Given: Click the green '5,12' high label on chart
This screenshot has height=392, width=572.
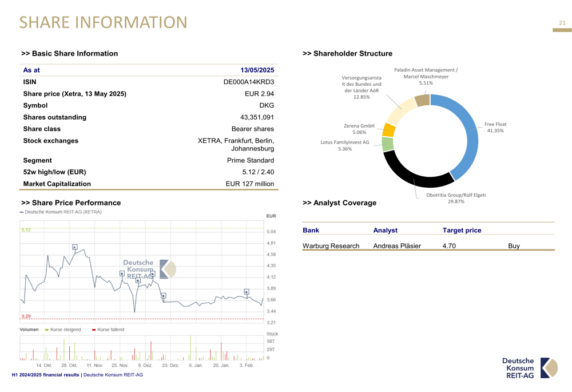Looking at the screenshot, I should pos(26,230).
